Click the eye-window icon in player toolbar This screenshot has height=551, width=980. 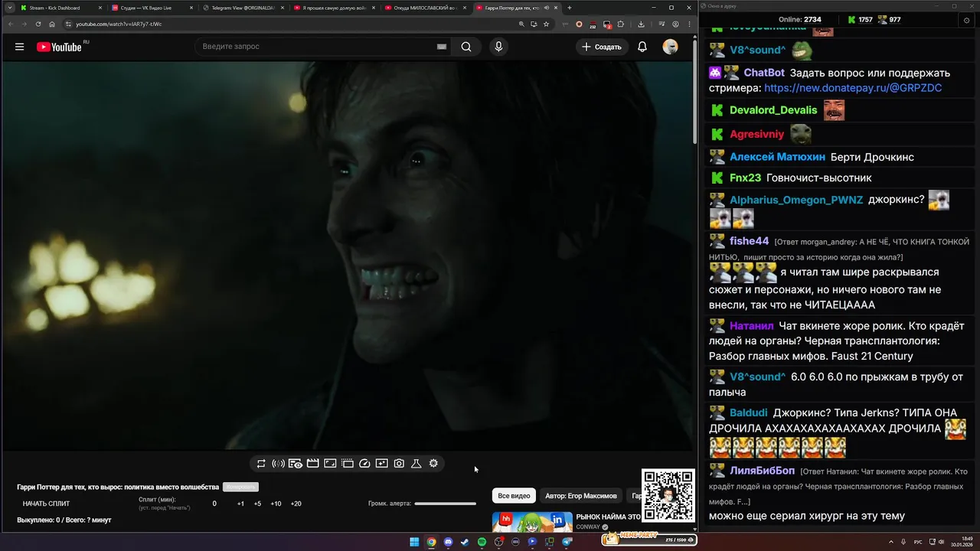click(296, 464)
